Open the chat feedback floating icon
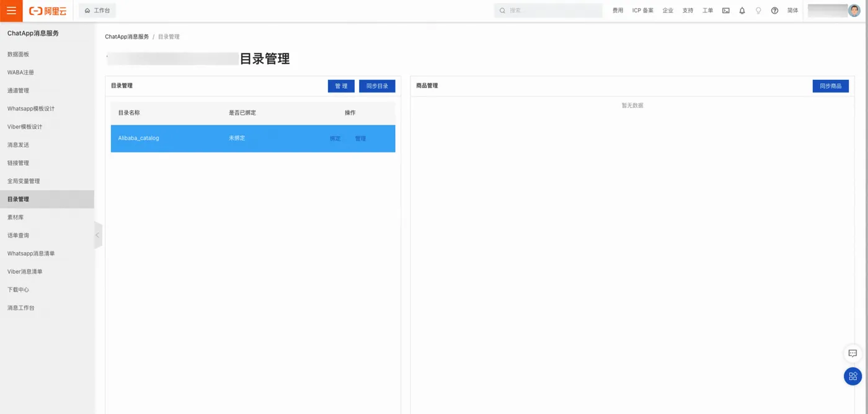The height and width of the screenshot is (414, 868). pos(853,353)
